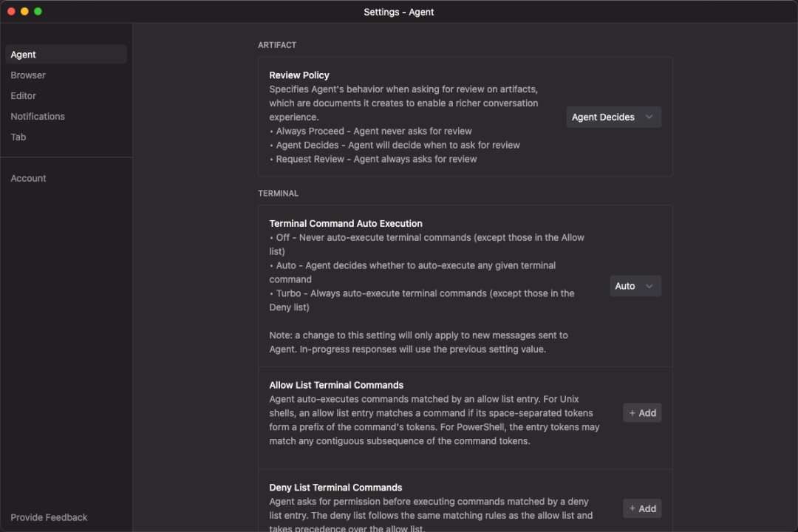Open the Review Policy 'Agent Decides' dropdown
The image size is (798, 532).
tap(613, 117)
